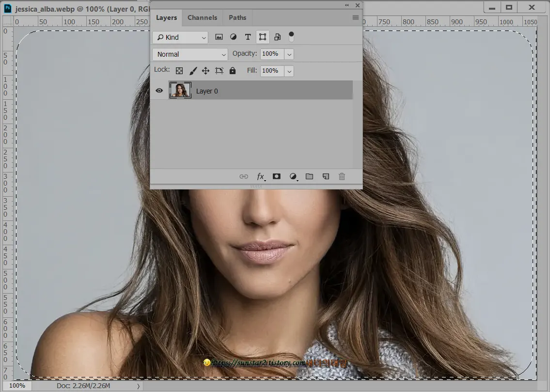Hide Layer 0 with eye icon
The width and height of the screenshot is (550, 392).
point(159,91)
